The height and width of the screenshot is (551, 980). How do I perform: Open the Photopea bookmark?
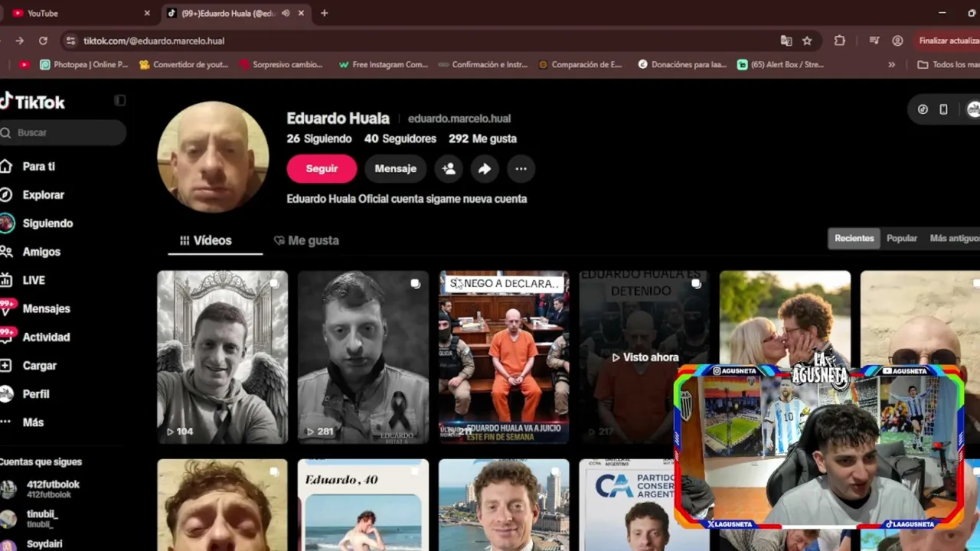point(84,64)
